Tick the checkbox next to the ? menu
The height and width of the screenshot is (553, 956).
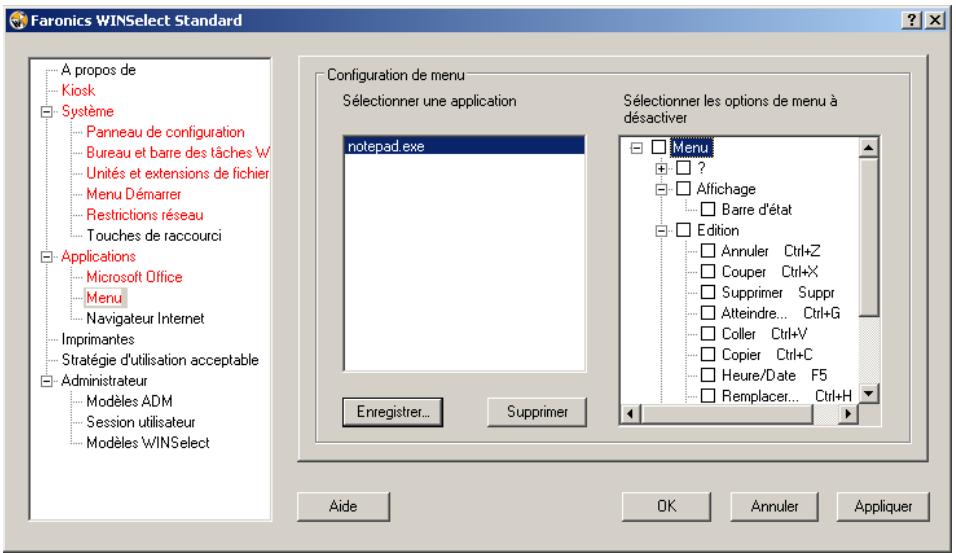683,168
